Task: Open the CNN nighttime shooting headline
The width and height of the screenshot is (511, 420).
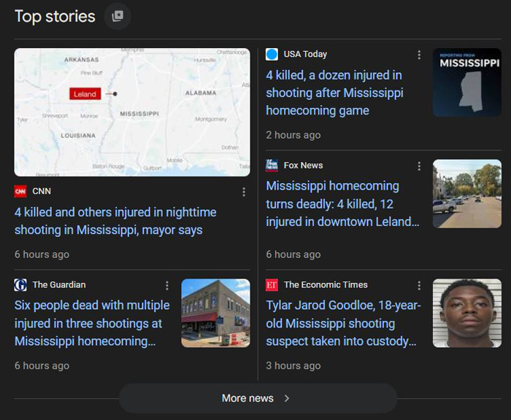Action: [115, 221]
